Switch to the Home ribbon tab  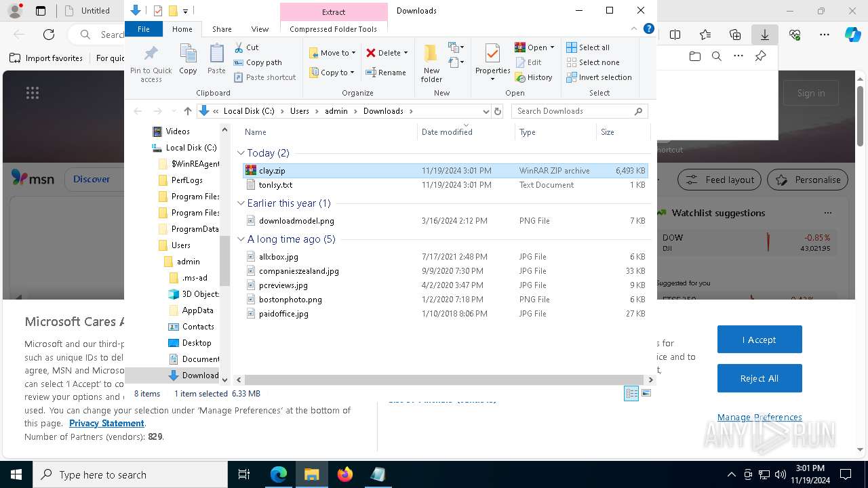tap(182, 29)
